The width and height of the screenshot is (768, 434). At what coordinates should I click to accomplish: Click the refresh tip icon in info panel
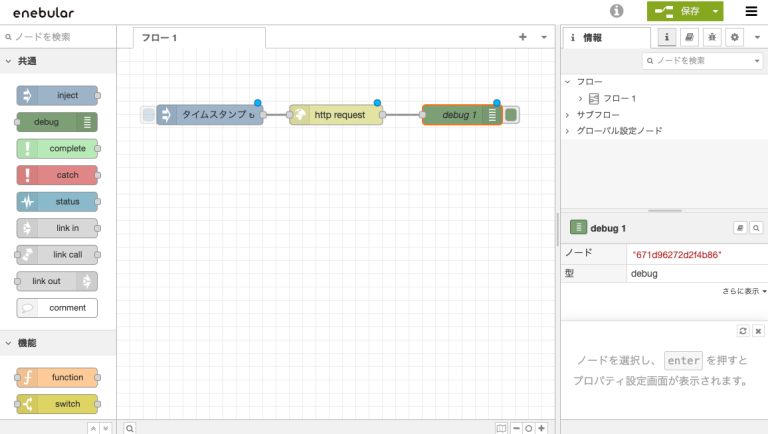tap(742, 330)
